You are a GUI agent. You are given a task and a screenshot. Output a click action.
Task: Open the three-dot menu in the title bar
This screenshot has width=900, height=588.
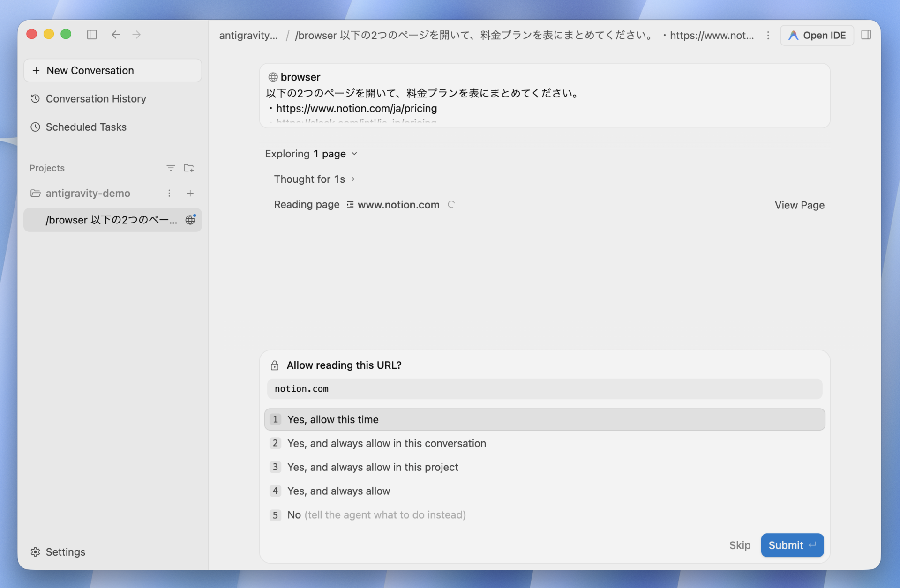(x=768, y=35)
